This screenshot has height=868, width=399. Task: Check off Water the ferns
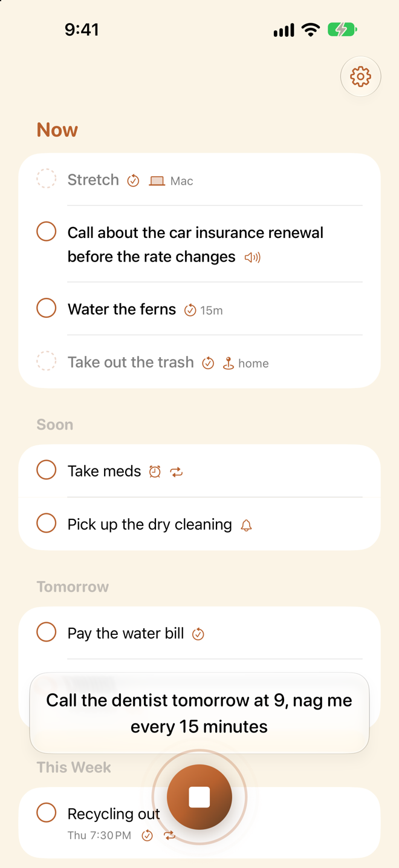[47, 308]
